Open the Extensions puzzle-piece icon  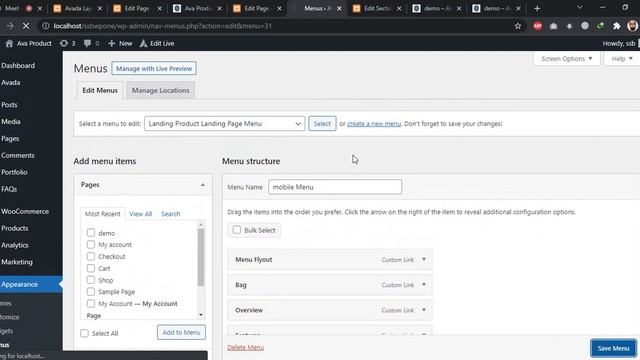tap(617, 26)
